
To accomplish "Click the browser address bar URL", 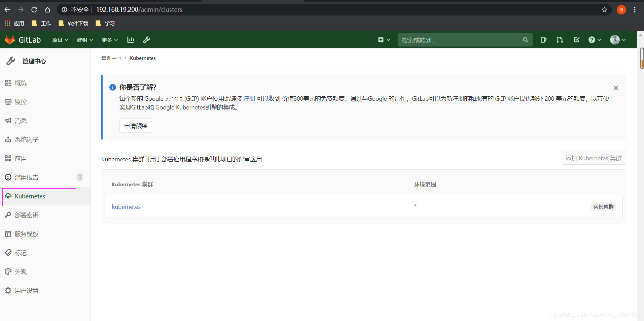I will 139,9.
